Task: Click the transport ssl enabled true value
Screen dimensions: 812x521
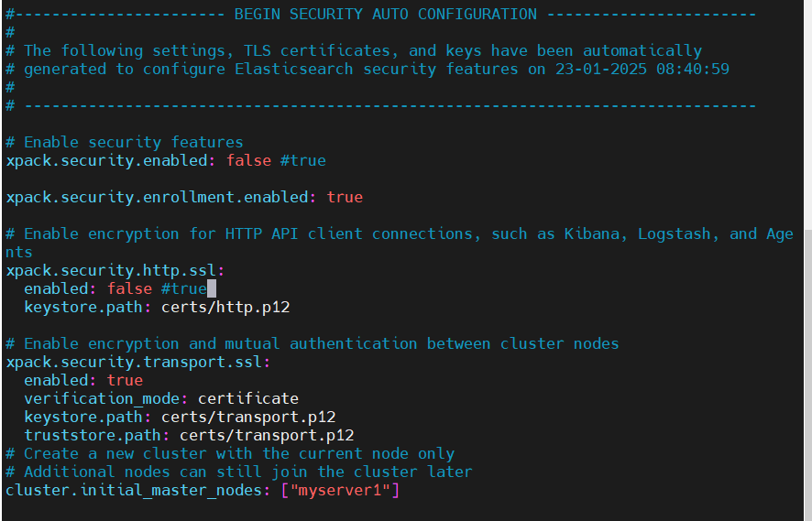Action: 125,380
